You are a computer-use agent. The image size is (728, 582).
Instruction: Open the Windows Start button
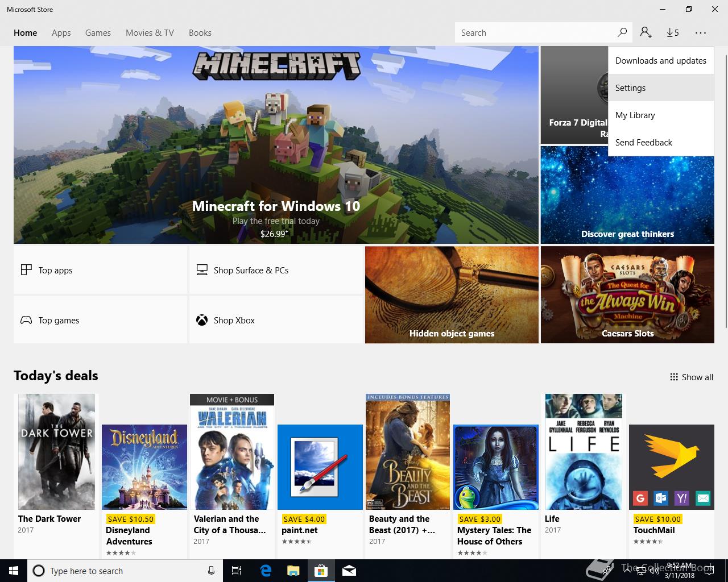click(14, 571)
